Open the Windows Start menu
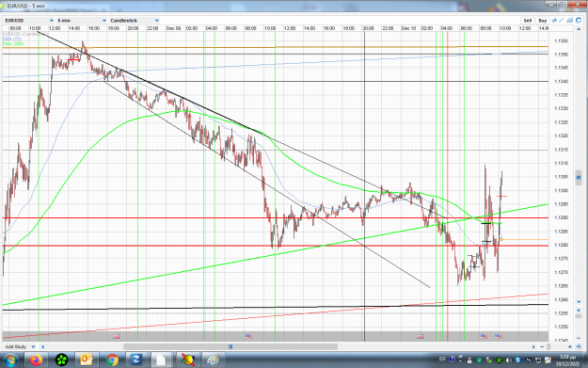The width and height of the screenshot is (588, 368). (x=10, y=360)
